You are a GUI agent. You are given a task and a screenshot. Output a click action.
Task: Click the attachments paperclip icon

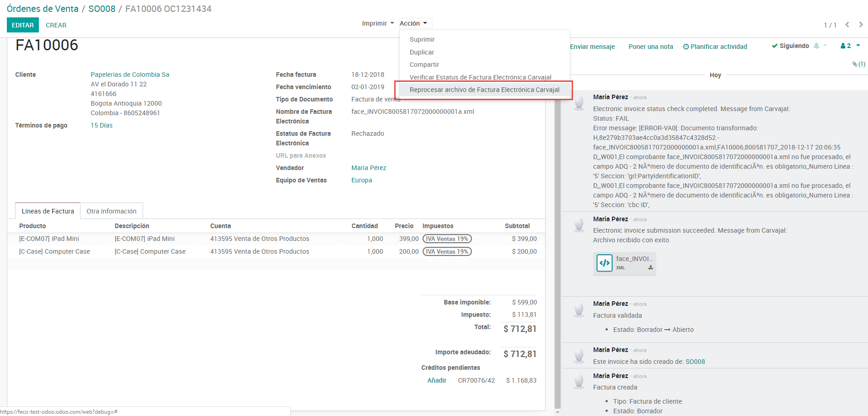854,64
